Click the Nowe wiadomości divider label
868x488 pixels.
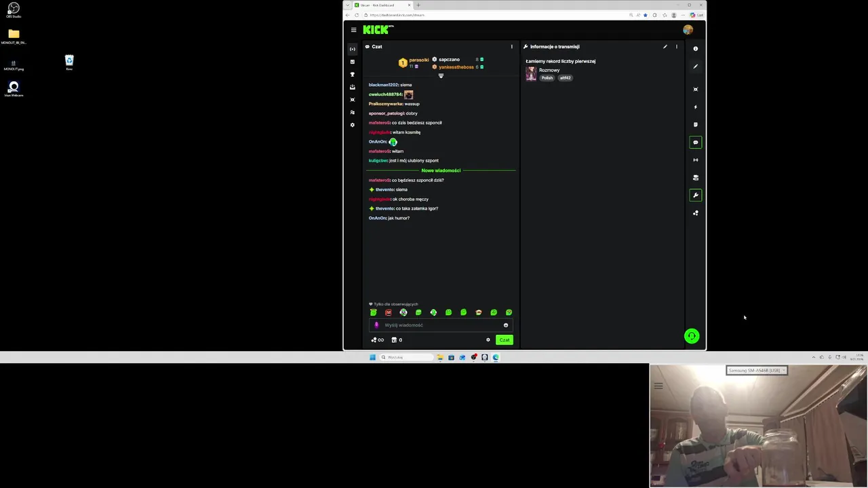[441, 170]
